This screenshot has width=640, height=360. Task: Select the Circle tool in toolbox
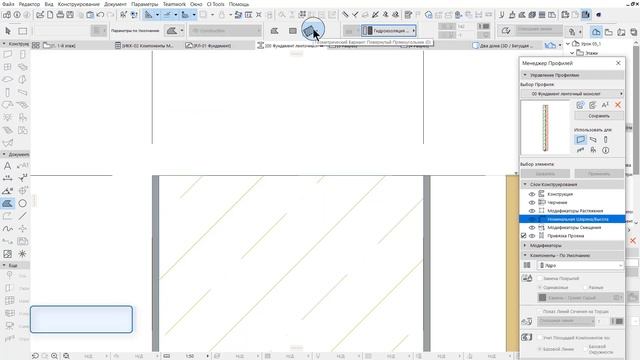click(x=22, y=203)
